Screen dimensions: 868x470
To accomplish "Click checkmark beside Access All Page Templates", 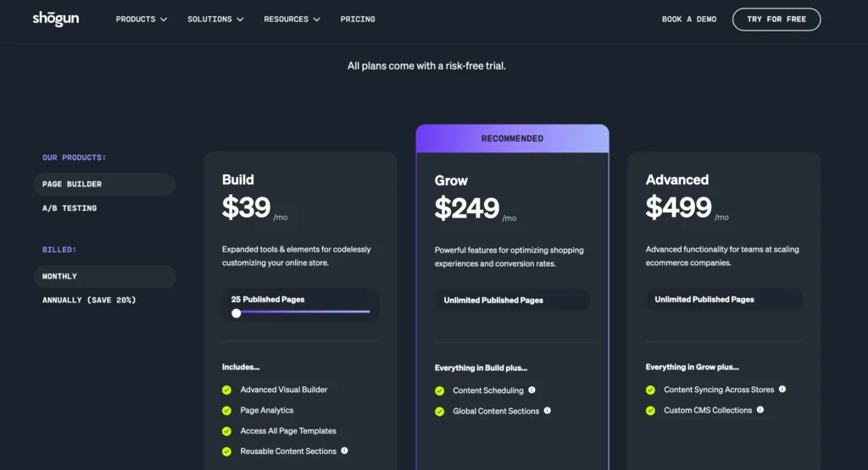I will coord(226,431).
